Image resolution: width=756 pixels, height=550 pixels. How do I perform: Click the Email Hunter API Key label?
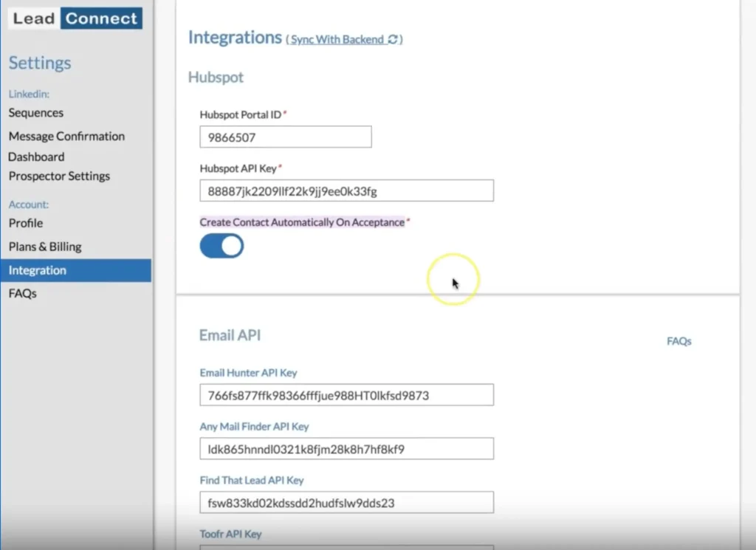[248, 373]
